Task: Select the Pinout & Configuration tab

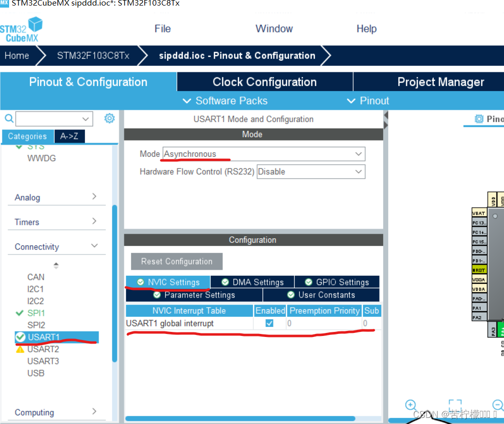Action: 88,82
